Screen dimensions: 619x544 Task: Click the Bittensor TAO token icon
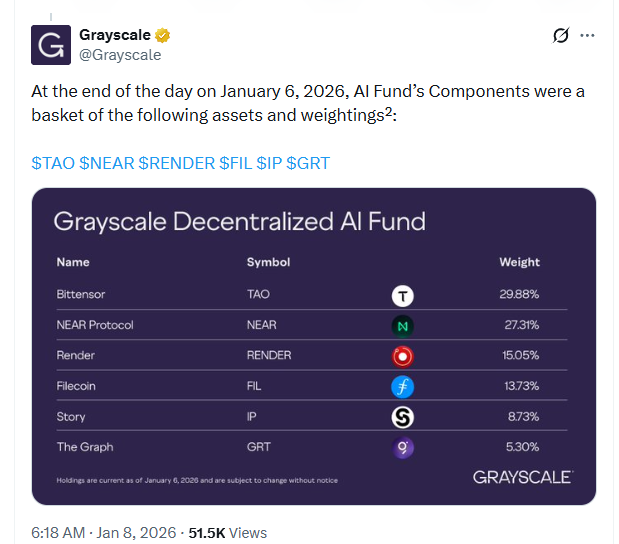404,295
